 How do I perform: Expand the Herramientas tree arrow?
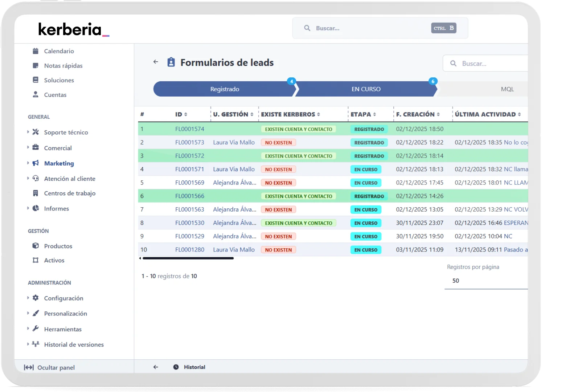tap(28, 328)
